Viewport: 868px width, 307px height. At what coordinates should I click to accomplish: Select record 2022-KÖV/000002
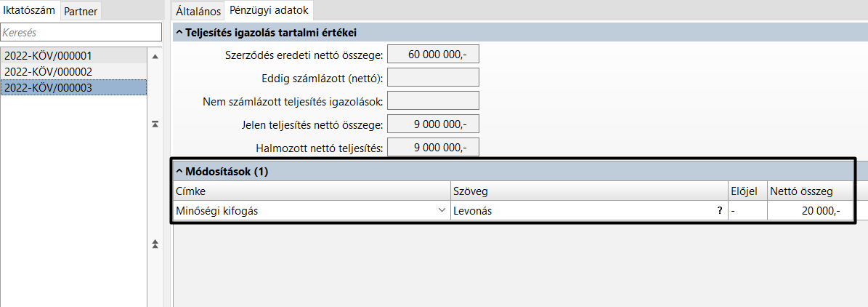(49, 71)
